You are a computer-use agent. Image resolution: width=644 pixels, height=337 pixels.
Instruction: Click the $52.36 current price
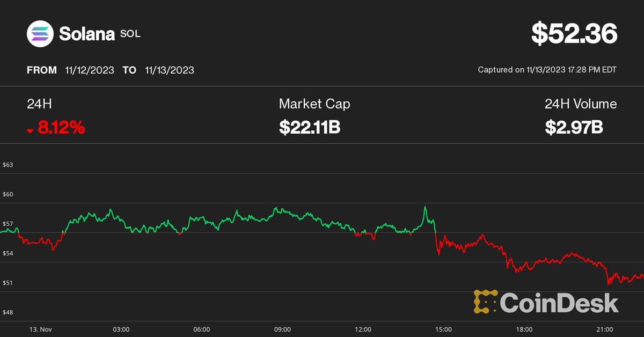click(x=574, y=34)
